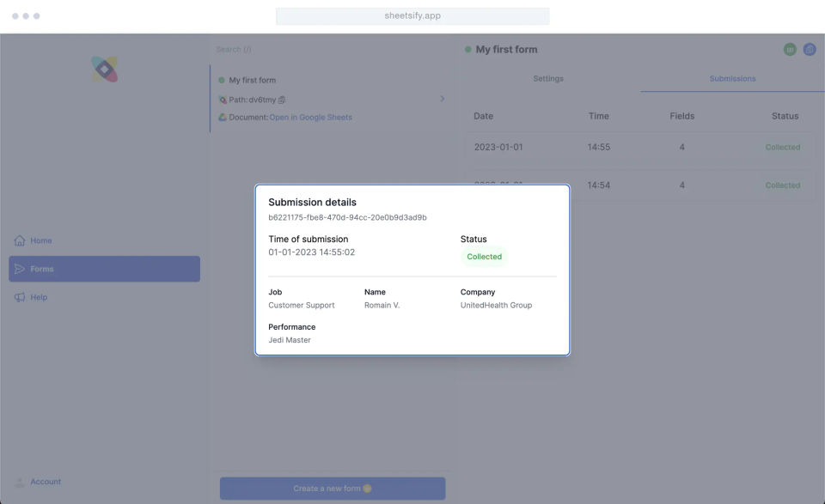The width and height of the screenshot is (825, 504).
Task: Click the blue round icon in form header
Action: tap(810, 50)
